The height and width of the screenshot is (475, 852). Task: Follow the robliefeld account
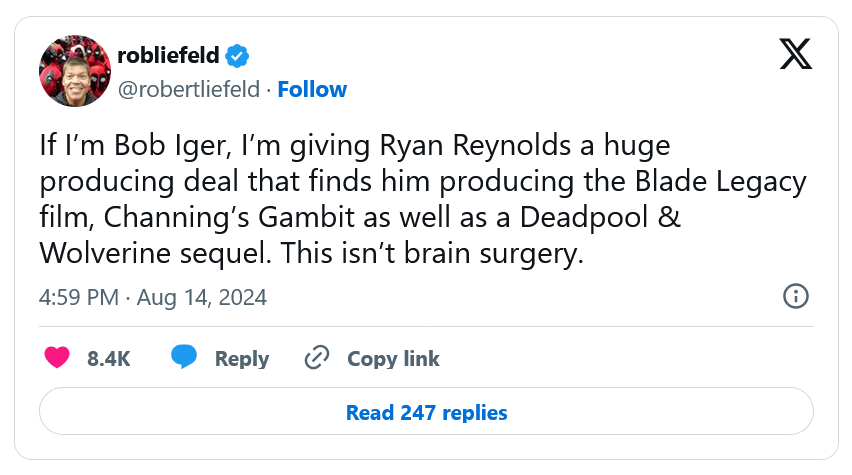pyautogui.click(x=312, y=89)
